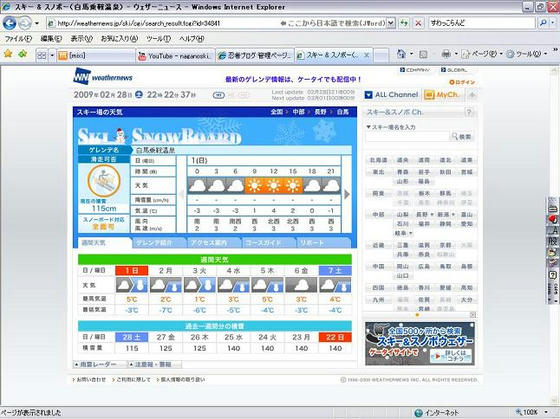Screen dimensions: 560x419
Task: Click the next forecast arrow
Action: 347,195
